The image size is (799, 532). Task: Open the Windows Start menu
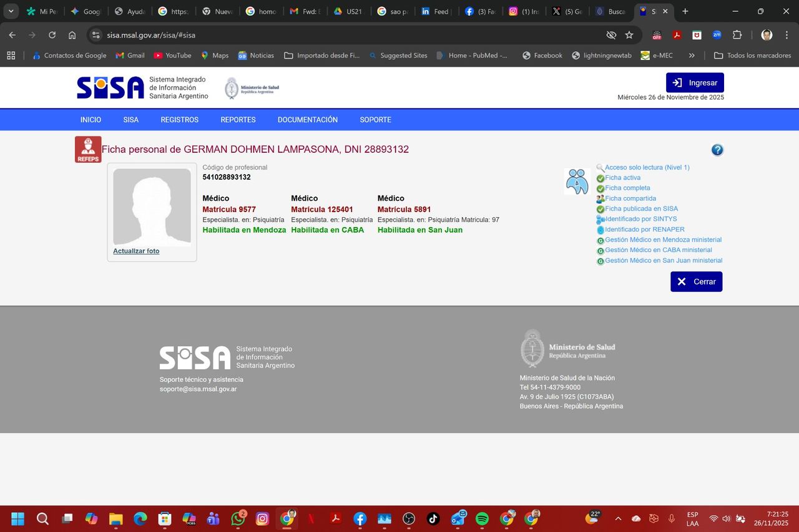(17, 518)
